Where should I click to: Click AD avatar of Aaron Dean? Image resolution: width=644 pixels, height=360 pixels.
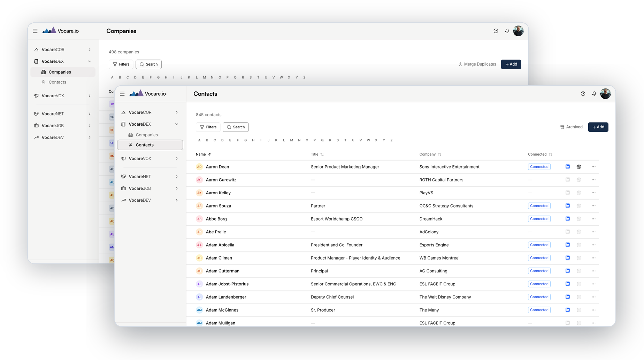coord(199,167)
